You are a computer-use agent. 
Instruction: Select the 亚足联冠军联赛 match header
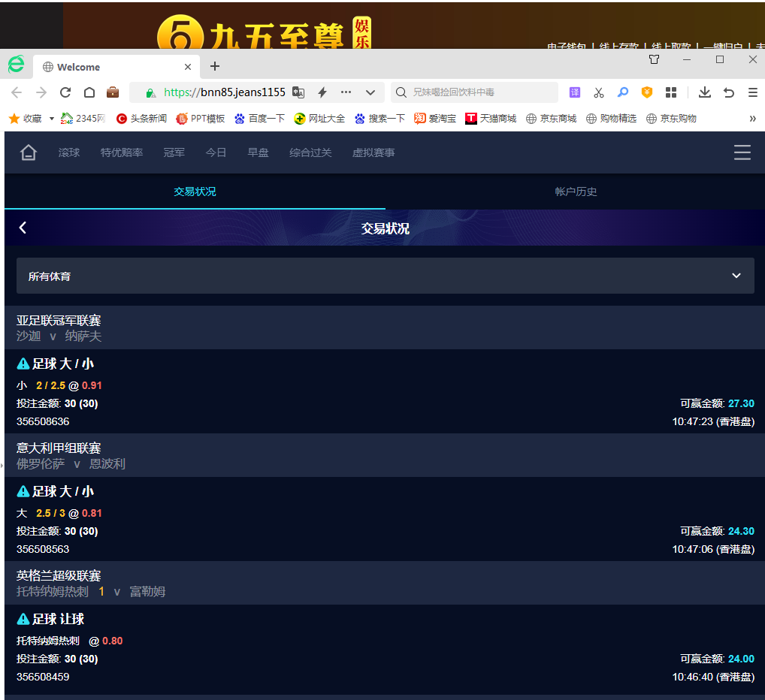pos(385,327)
